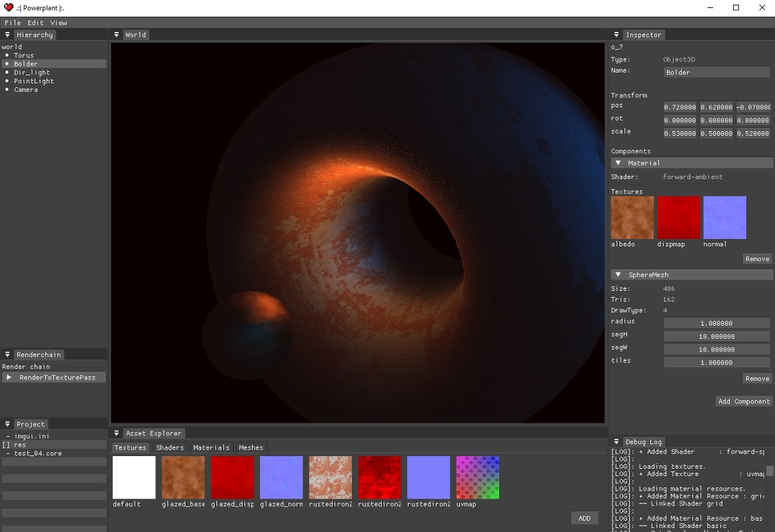
Task: Adjust the radius value slider
Action: pyautogui.click(x=716, y=323)
